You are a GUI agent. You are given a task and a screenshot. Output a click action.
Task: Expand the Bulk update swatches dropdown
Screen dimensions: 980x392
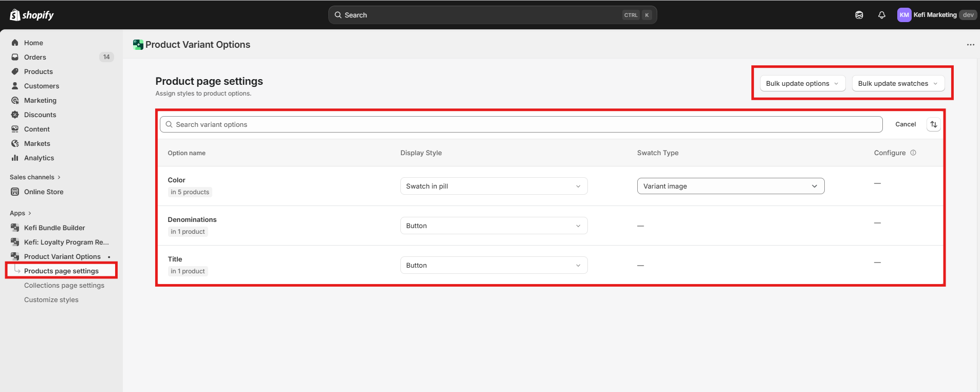[x=897, y=83]
